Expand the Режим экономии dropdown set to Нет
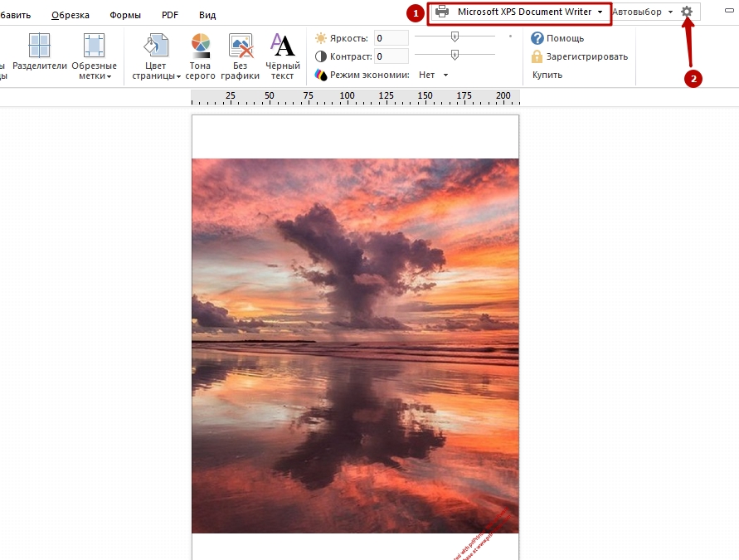739x560 pixels. pos(434,75)
